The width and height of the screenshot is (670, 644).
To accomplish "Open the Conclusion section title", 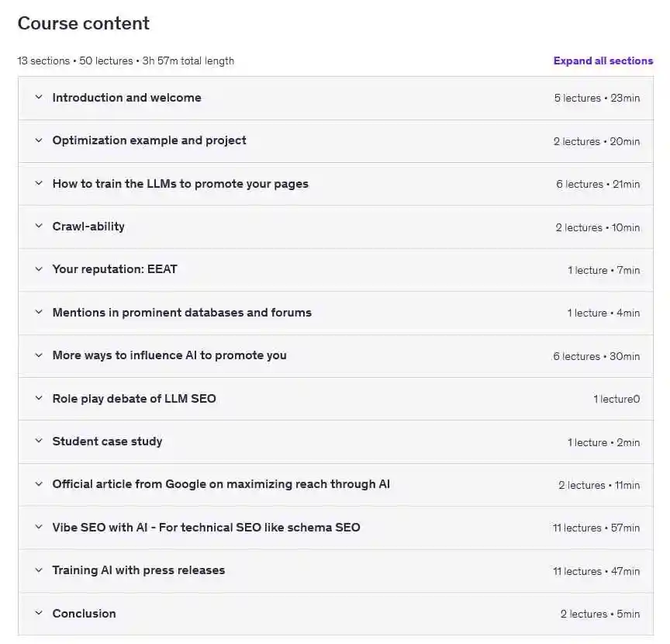I will click(85, 613).
